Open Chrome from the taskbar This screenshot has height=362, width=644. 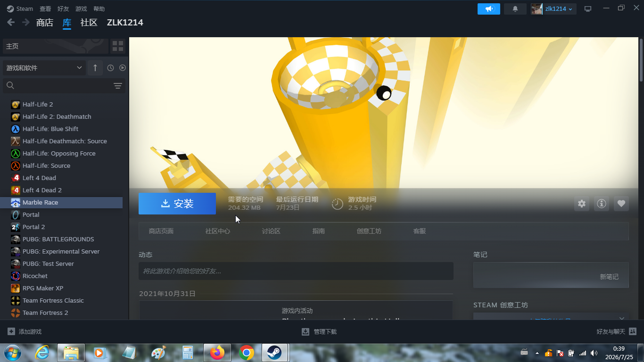pos(246,353)
